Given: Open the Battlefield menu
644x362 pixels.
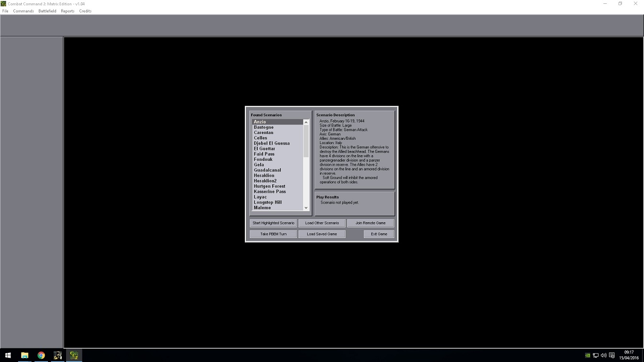Looking at the screenshot, I should click(x=47, y=11).
